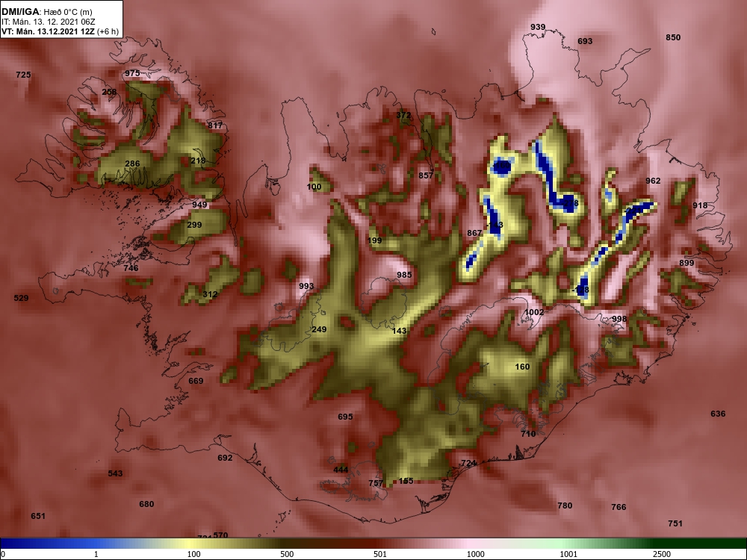Click the map value 1002

click(x=534, y=312)
